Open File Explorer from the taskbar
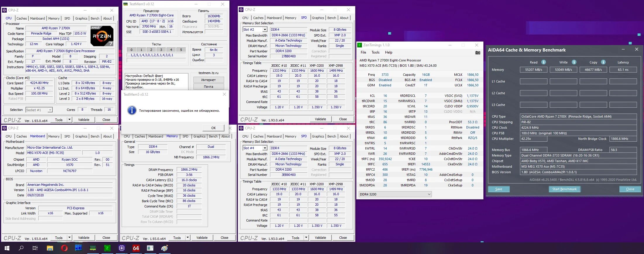 (x=50, y=248)
